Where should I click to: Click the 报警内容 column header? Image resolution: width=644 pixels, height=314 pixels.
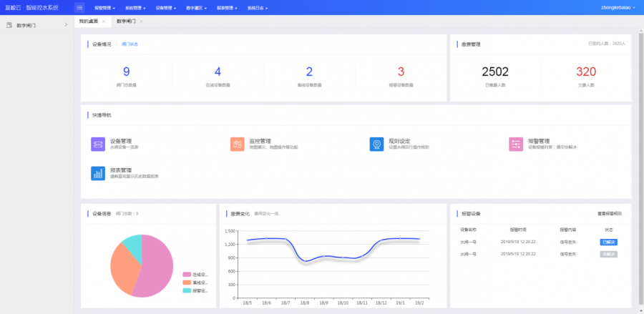click(567, 230)
